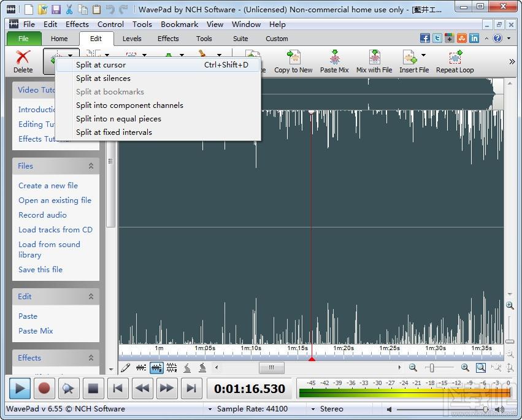This screenshot has height=420, width=522.
Task: Open the Insert File dropdown arrow
Action: pyautogui.click(x=423, y=55)
